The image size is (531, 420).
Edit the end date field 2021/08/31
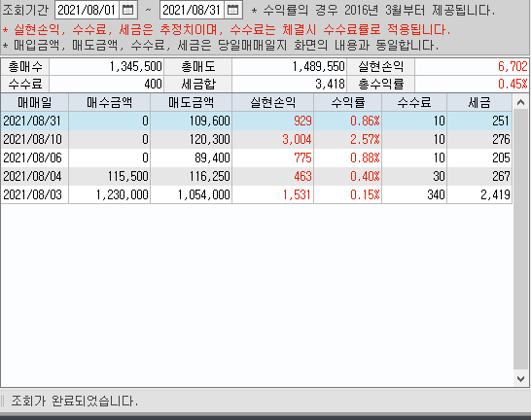[x=192, y=10]
